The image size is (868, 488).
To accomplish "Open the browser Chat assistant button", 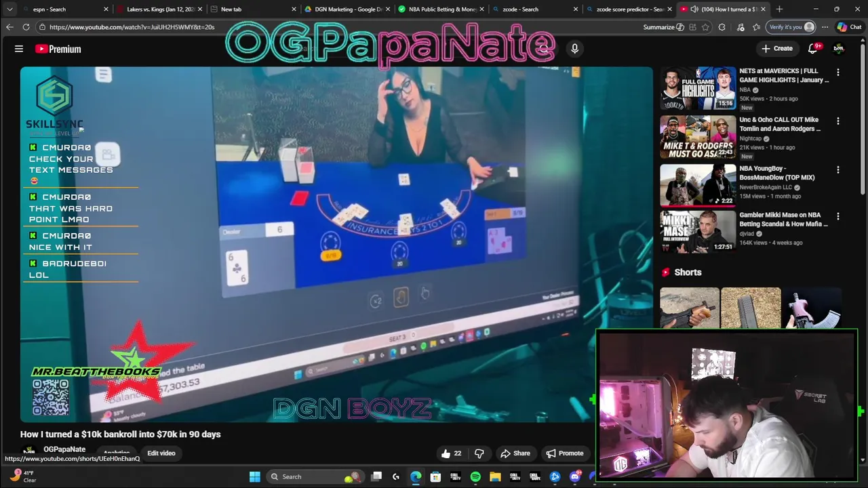I will coord(849,27).
